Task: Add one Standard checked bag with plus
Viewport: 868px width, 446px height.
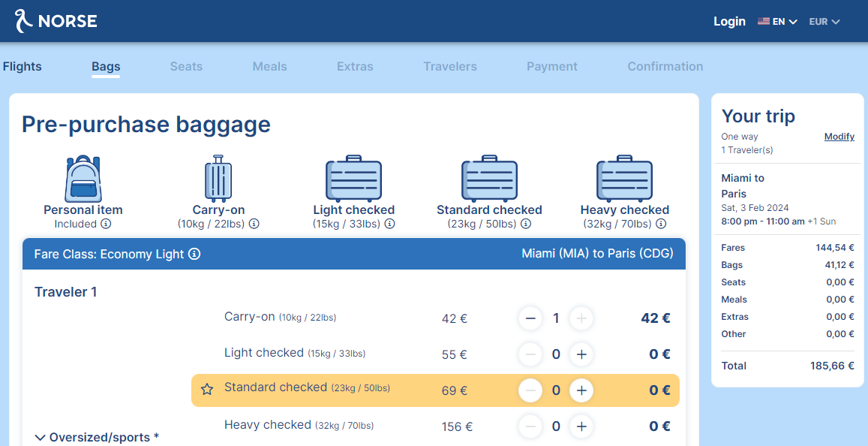Action: point(581,390)
